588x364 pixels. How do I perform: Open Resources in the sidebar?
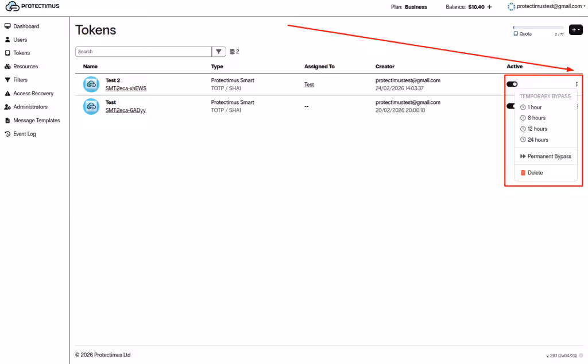25,67
